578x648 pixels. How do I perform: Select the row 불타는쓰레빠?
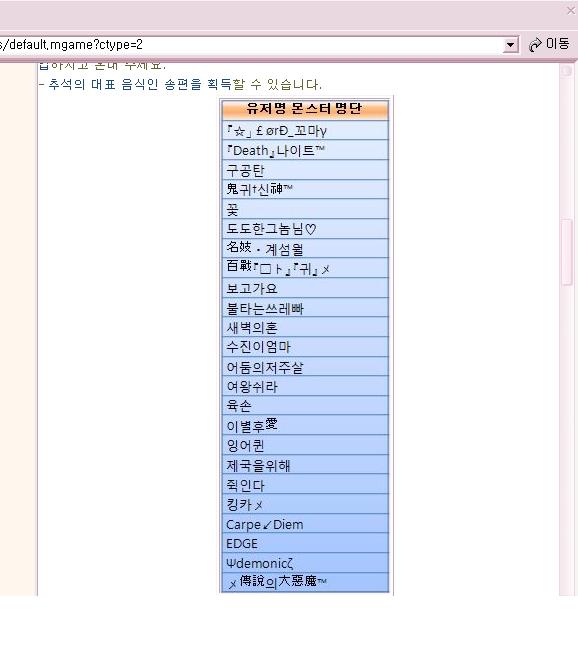pyautogui.click(x=305, y=307)
